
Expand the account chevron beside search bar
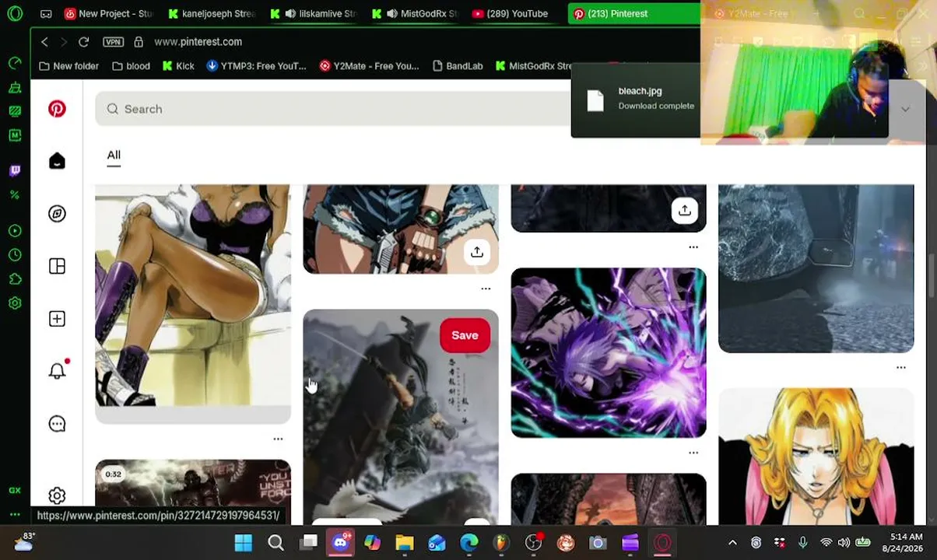click(x=905, y=109)
